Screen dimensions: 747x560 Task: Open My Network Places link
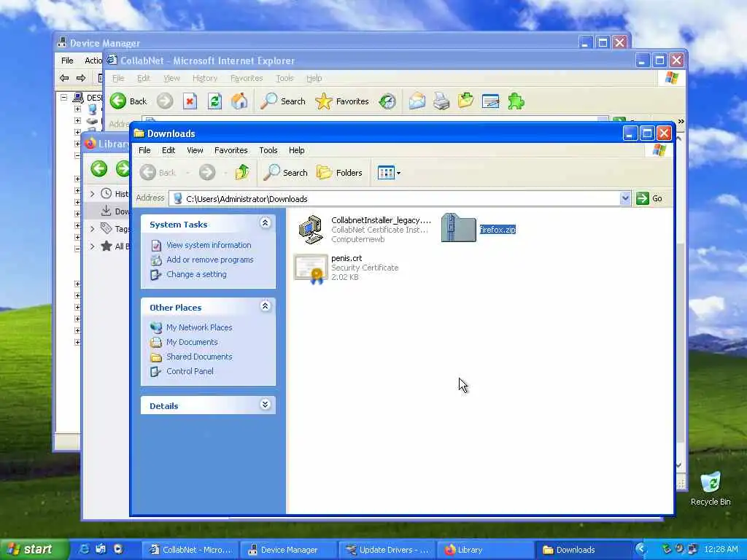pos(199,327)
